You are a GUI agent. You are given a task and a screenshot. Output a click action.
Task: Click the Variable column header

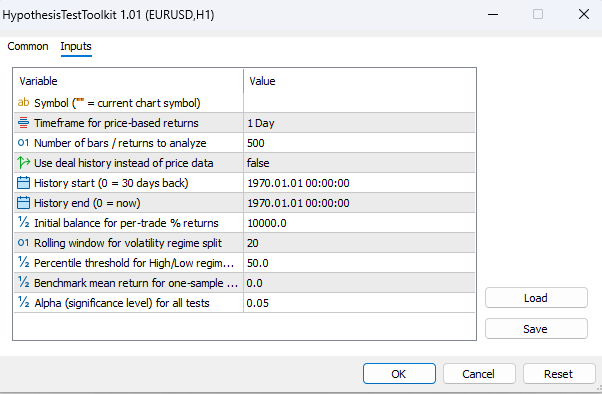129,81
